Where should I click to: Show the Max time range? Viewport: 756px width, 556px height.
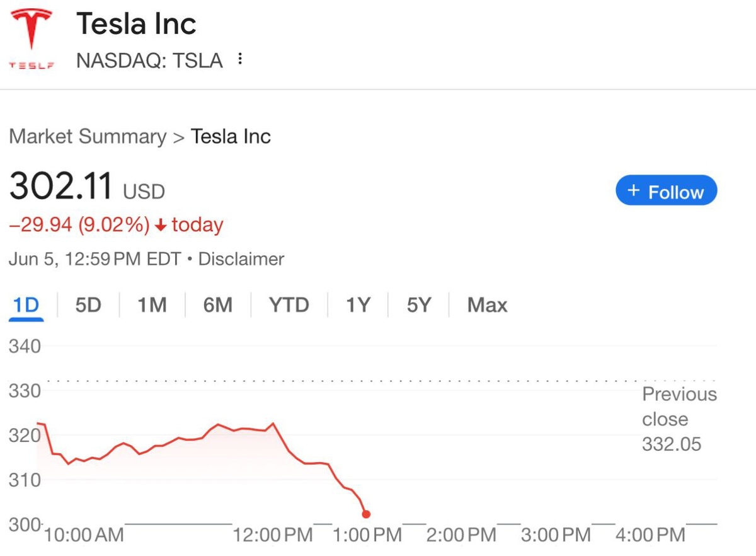point(487,305)
